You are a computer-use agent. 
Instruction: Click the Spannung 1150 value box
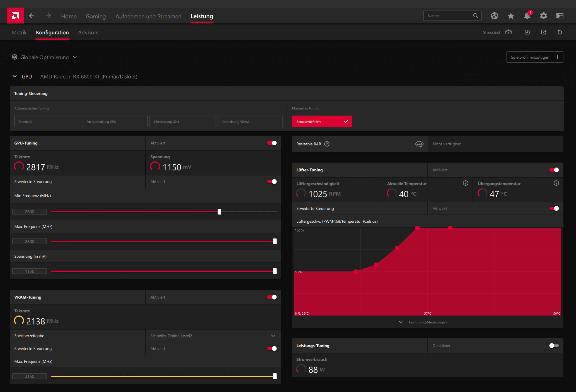pyautogui.click(x=30, y=271)
